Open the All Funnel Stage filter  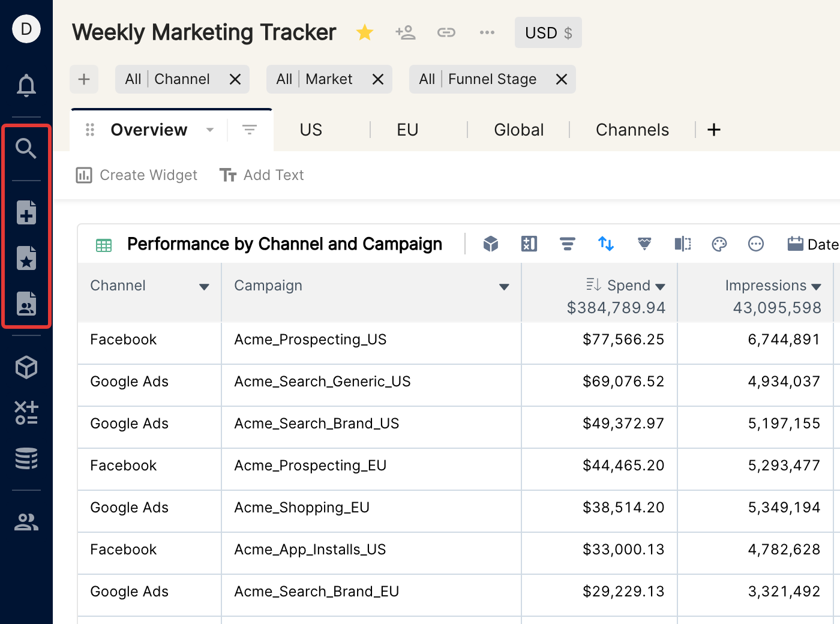click(478, 79)
